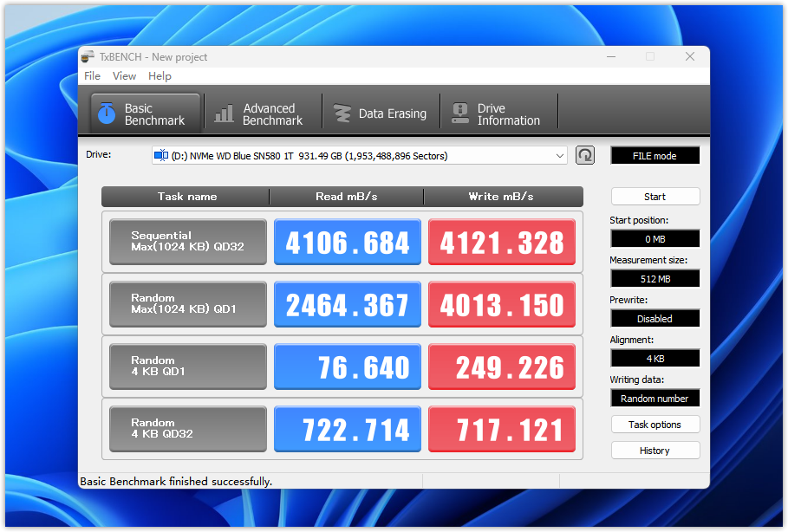Screen dimensions: 788x532
Task: Click the Advanced Benchmark bar chart icon
Action: (225, 114)
